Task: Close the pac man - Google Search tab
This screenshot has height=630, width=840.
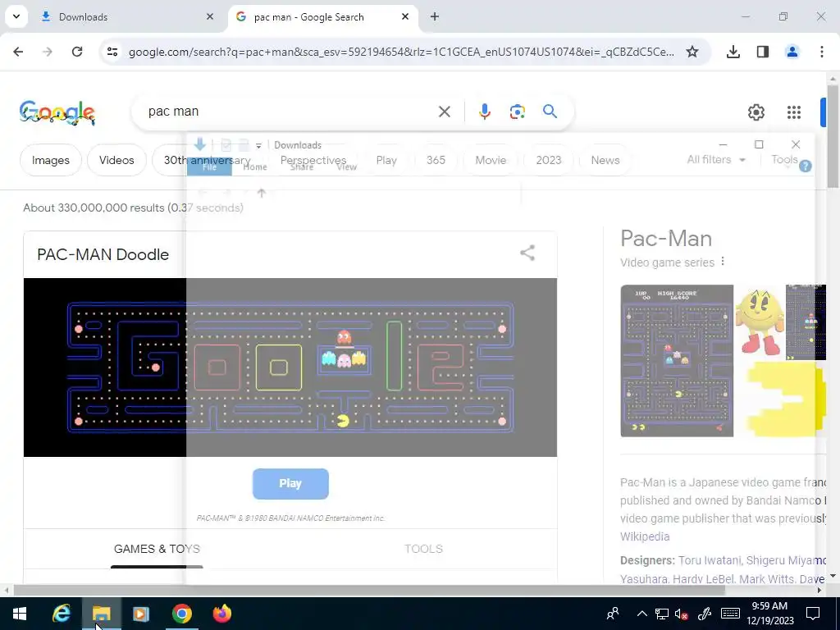Action: click(405, 16)
